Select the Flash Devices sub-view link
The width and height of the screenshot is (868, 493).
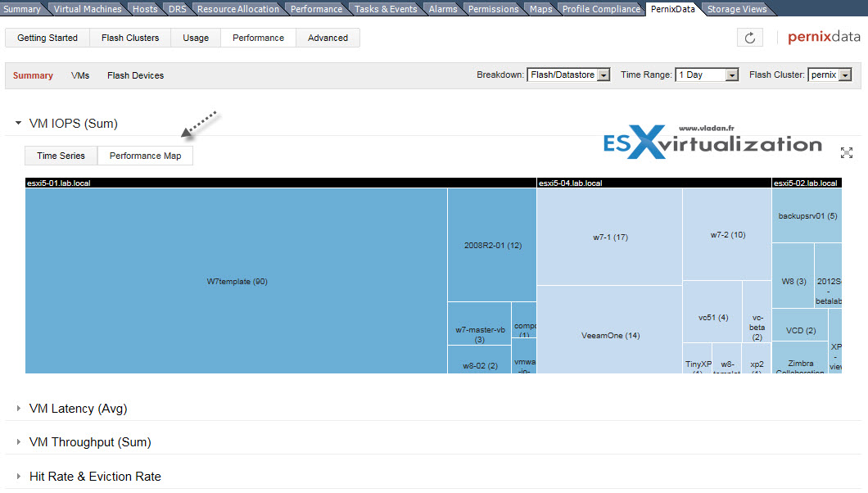[136, 75]
